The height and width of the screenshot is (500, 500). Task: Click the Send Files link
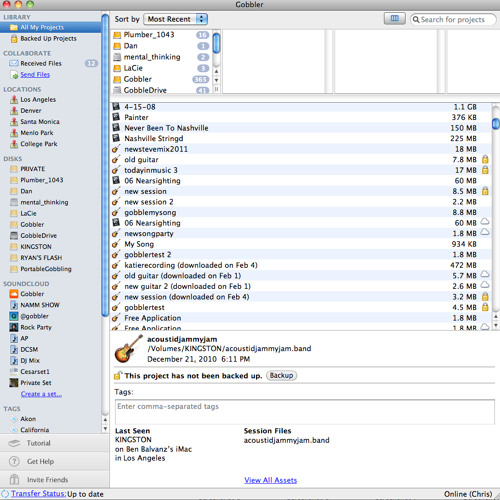point(35,75)
